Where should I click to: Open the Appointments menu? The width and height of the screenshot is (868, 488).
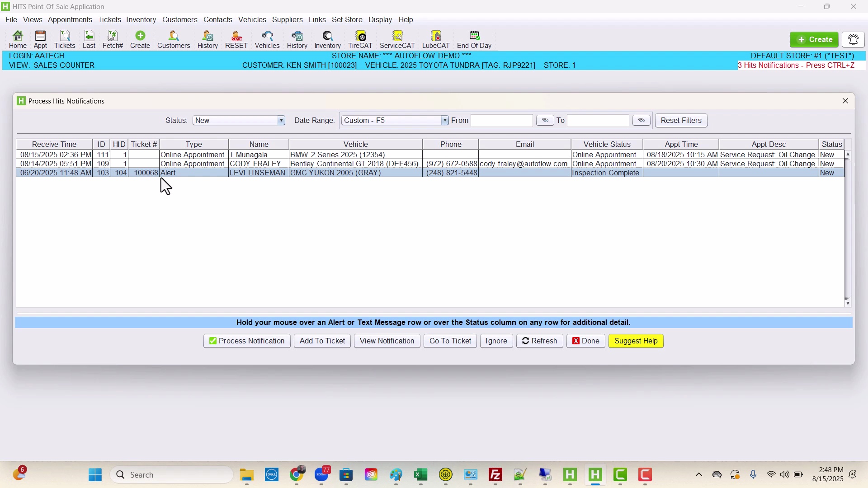pyautogui.click(x=70, y=20)
